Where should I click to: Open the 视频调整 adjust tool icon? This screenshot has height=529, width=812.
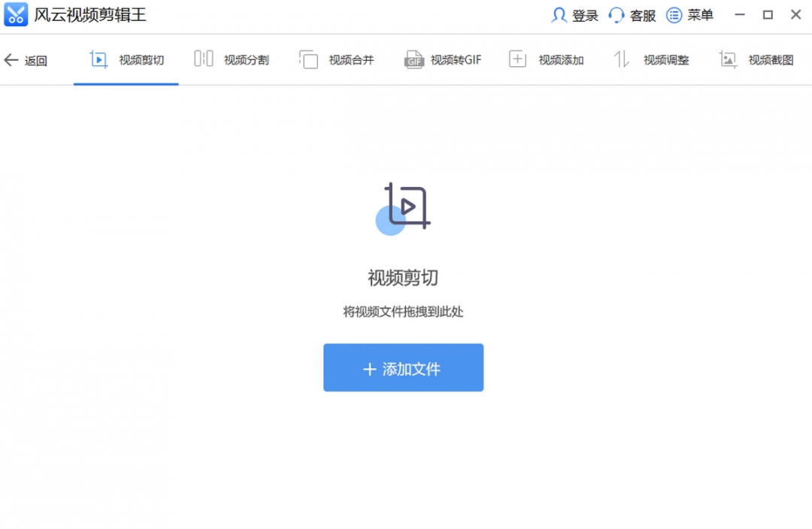click(623, 59)
